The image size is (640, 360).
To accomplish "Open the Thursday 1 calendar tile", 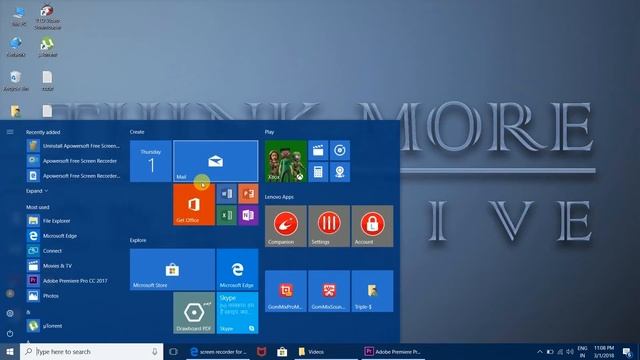I will pos(151,161).
